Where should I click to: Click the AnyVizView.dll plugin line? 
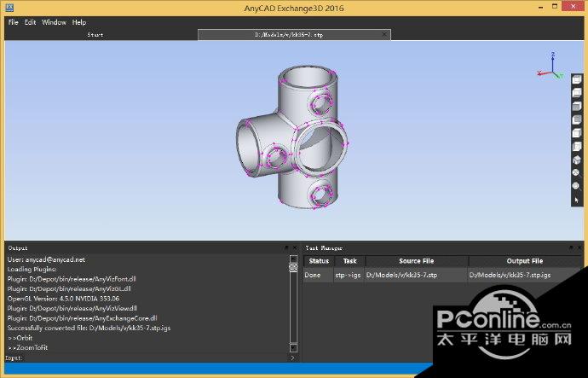(x=72, y=309)
